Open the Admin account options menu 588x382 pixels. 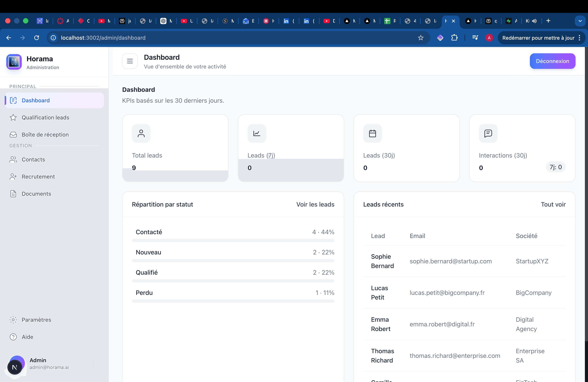click(94, 363)
